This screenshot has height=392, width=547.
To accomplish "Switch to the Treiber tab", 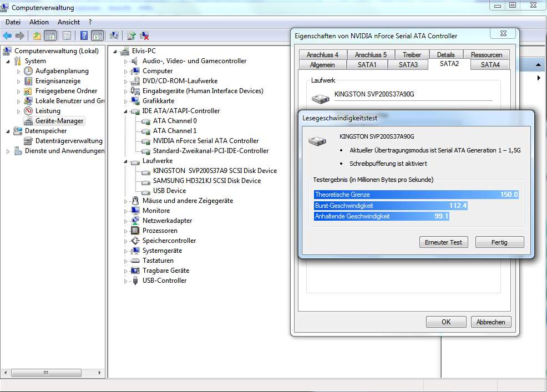I will click(412, 55).
